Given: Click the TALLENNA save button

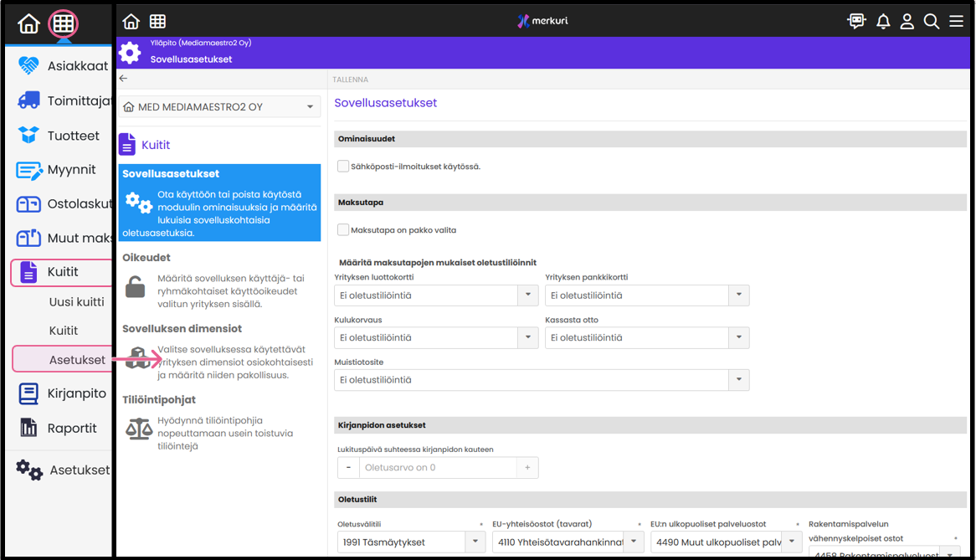Looking at the screenshot, I should [351, 80].
